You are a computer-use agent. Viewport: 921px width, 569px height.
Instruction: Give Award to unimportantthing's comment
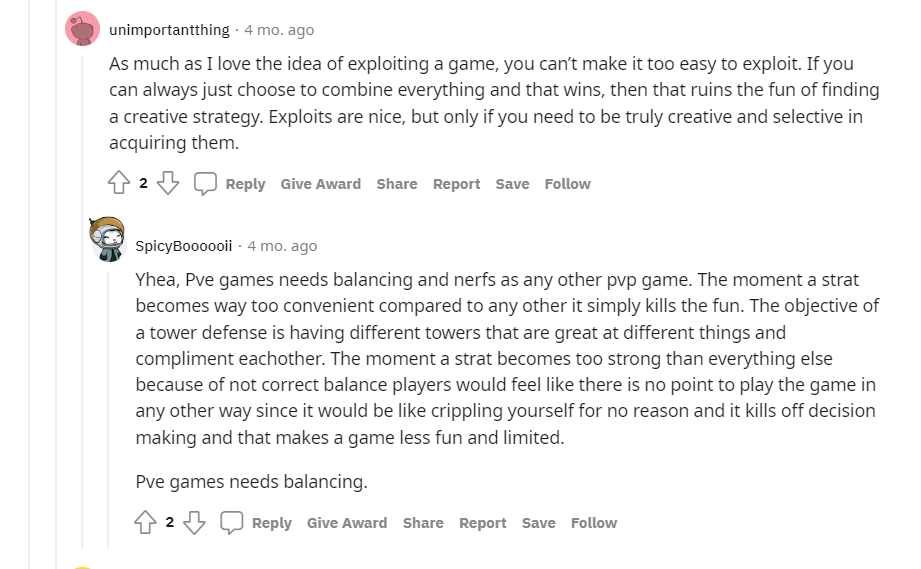pos(320,184)
